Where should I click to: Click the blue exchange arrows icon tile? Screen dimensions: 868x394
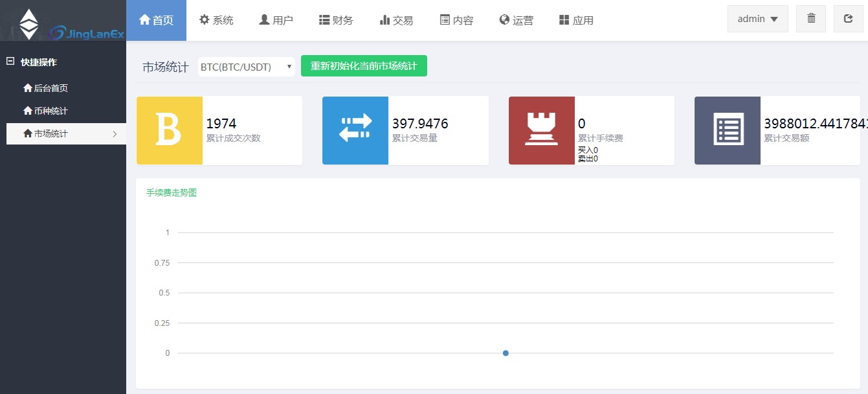(x=355, y=130)
